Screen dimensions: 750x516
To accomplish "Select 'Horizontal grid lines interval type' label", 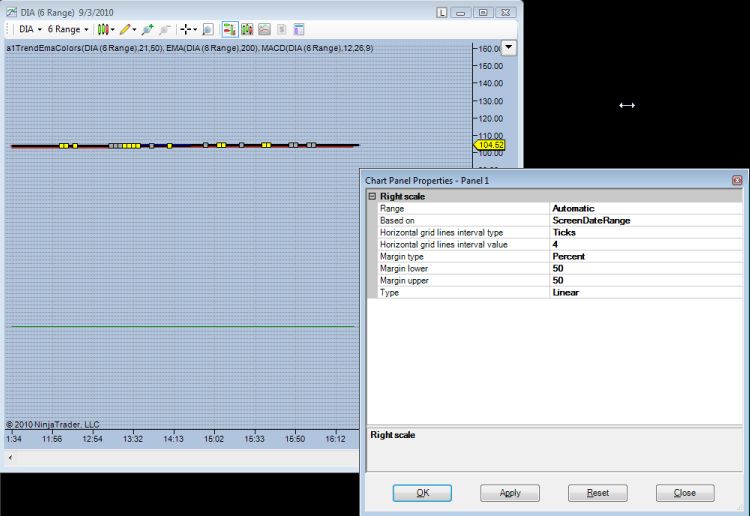I will tap(441, 232).
